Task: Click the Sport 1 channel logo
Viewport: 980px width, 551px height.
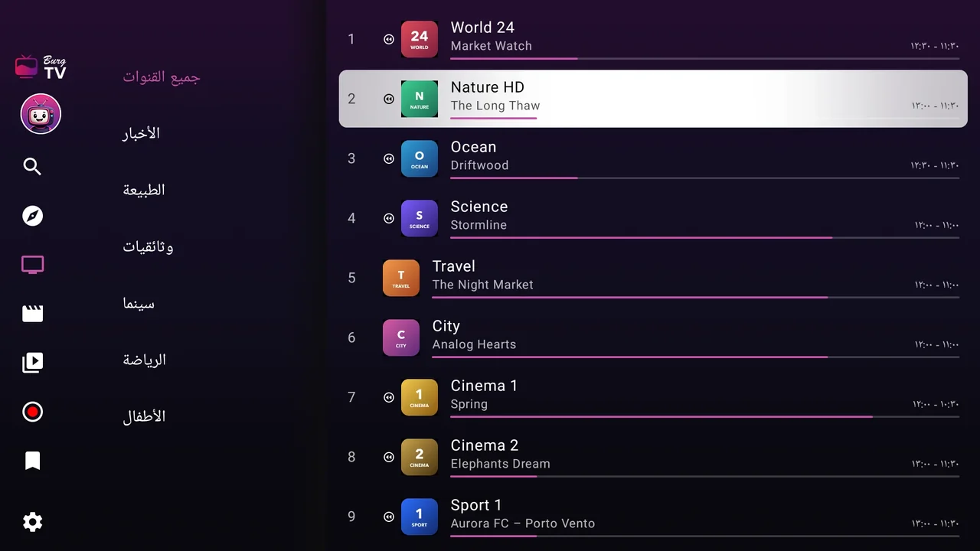Action: point(420,517)
